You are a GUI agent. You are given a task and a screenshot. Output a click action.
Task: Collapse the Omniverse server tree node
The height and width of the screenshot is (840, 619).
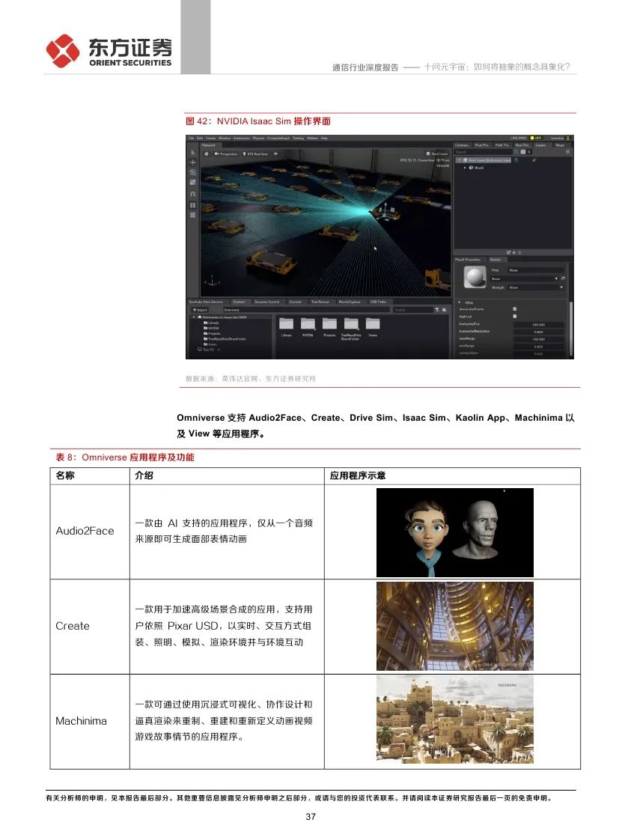coord(194,317)
